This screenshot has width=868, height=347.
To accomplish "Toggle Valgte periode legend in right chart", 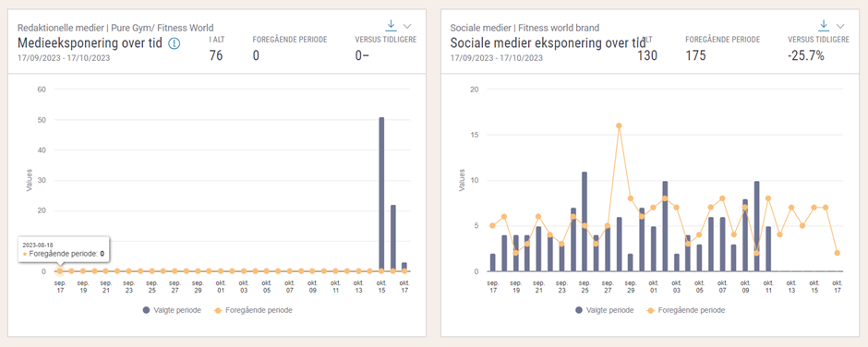I will pyautogui.click(x=605, y=310).
